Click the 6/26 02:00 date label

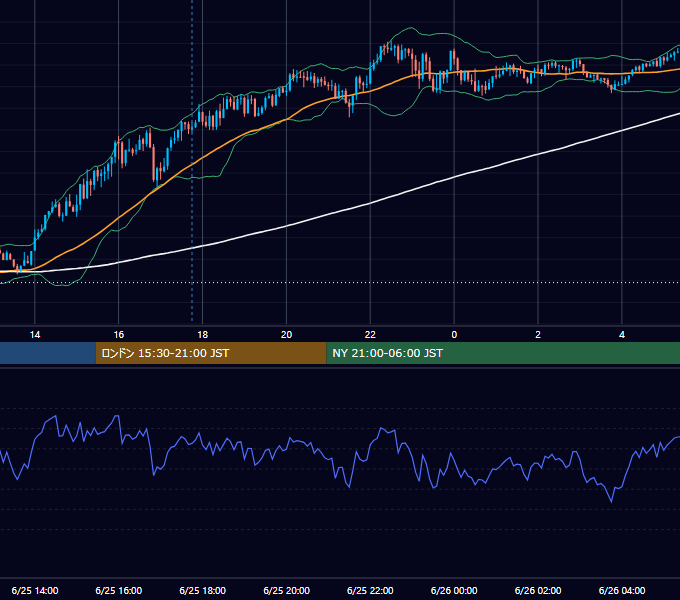point(538,590)
